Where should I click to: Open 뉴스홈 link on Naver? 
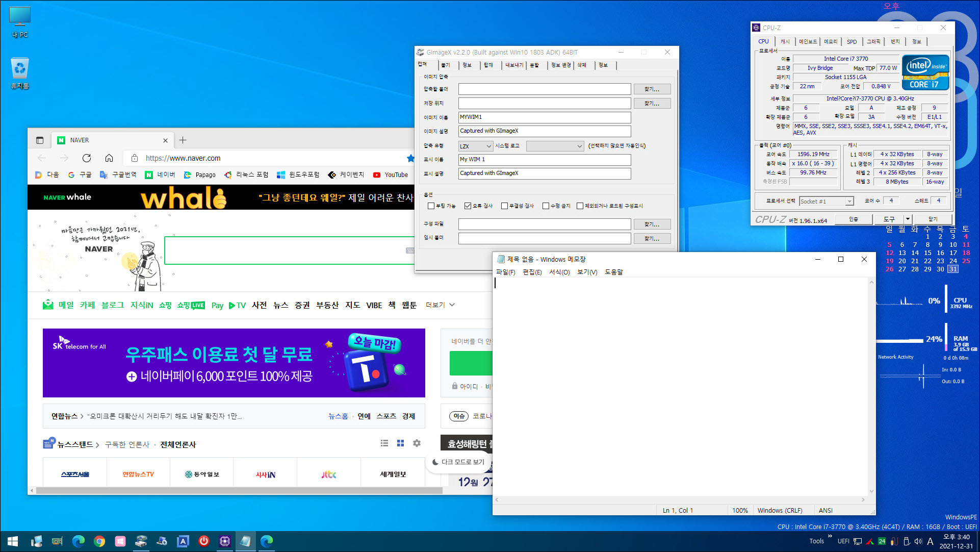click(338, 416)
